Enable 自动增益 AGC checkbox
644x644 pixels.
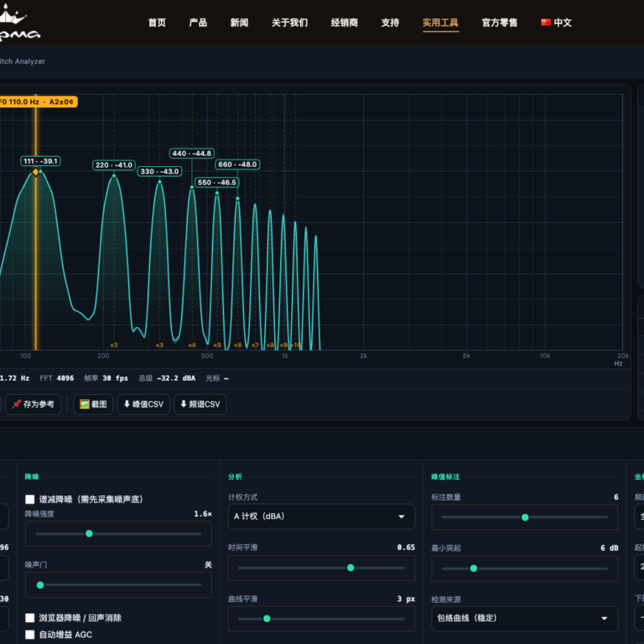[x=30, y=635]
